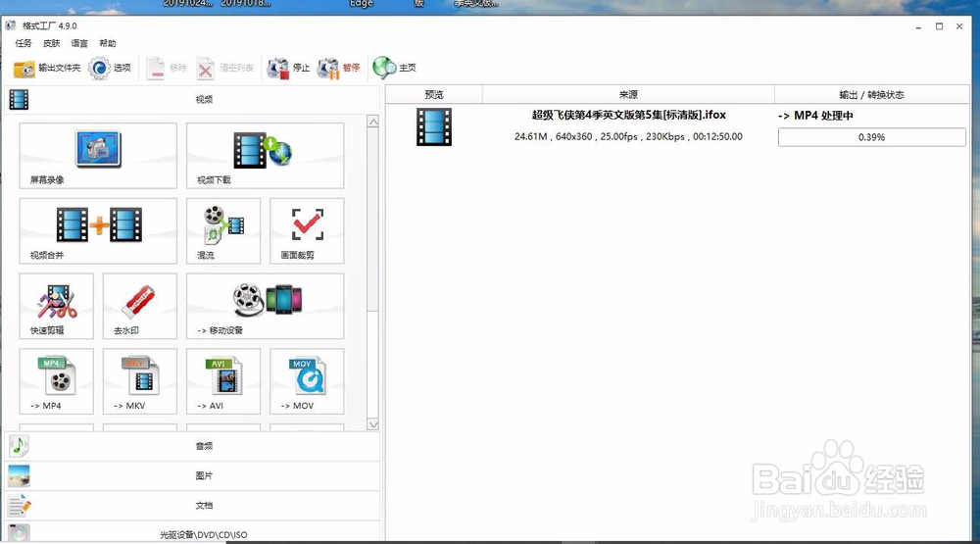The height and width of the screenshot is (544, 980).
Task: Maximize the 格式工厂 window
Action: (939, 26)
